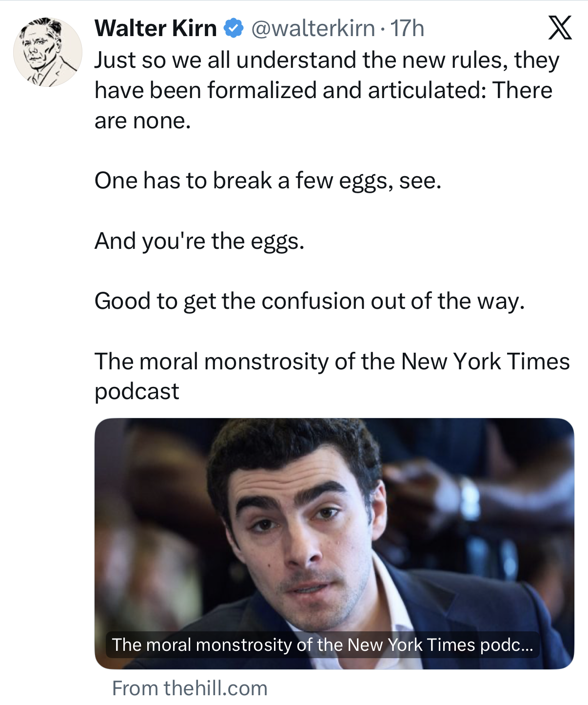Click the "Just so we all understand" line
Image resolution: width=588 pixels, height=705 pixels.
coord(327,60)
